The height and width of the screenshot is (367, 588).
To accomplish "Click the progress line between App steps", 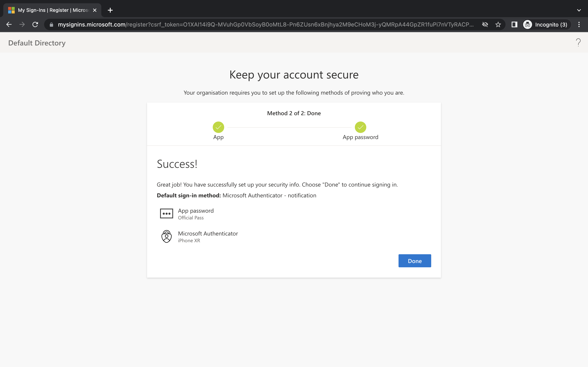I will click(289, 127).
